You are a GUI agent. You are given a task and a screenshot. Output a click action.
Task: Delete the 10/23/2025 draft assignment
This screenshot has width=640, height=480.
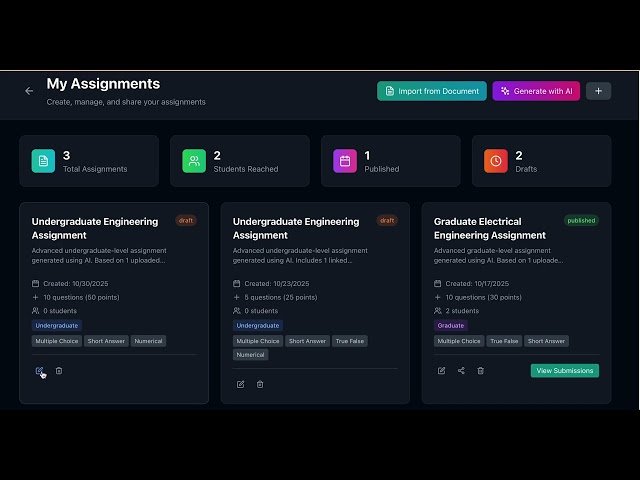click(260, 384)
